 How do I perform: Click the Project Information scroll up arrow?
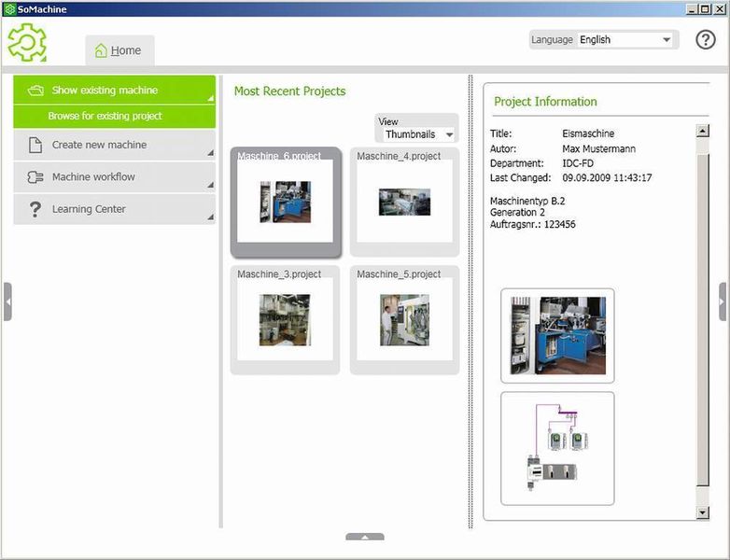[x=703, y=131]
